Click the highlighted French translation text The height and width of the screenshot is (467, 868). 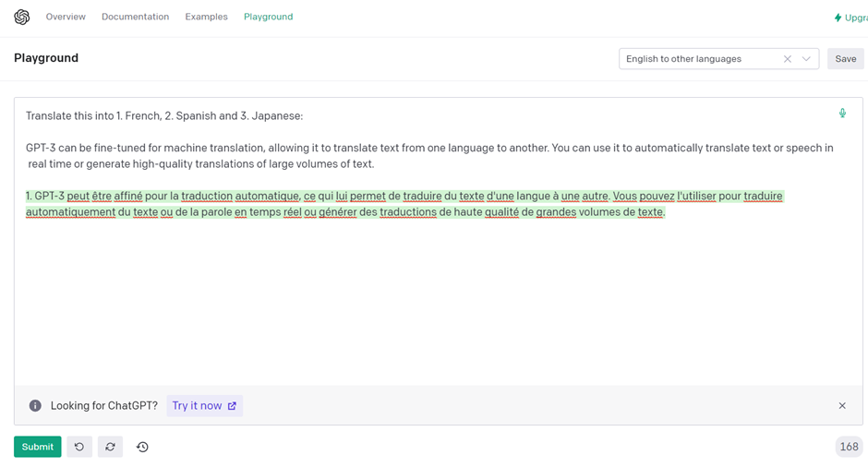[x=404, y=204]
